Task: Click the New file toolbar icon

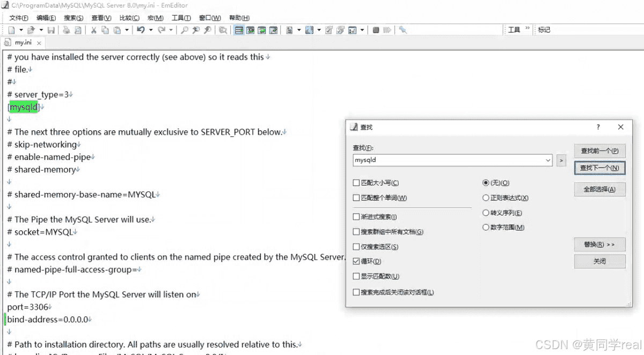Action: point(11,30)
